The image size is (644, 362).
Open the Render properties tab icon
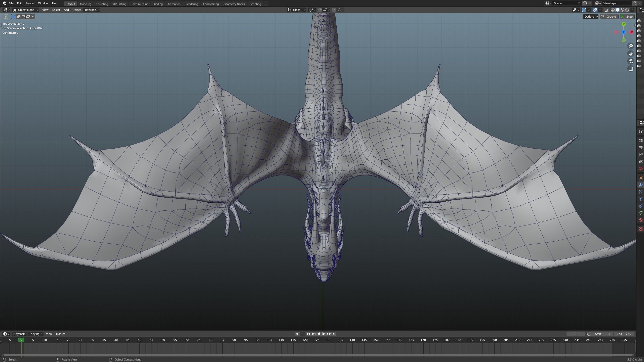641,140
